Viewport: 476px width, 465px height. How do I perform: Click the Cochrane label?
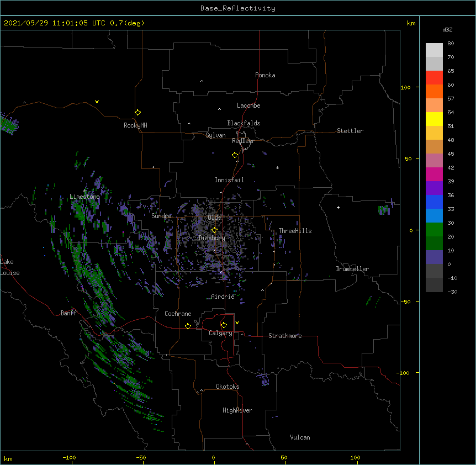coord(178,314)
